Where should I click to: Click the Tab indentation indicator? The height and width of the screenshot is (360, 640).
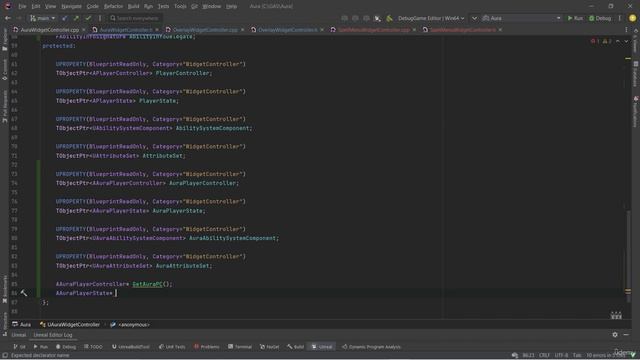click(577, 356)
